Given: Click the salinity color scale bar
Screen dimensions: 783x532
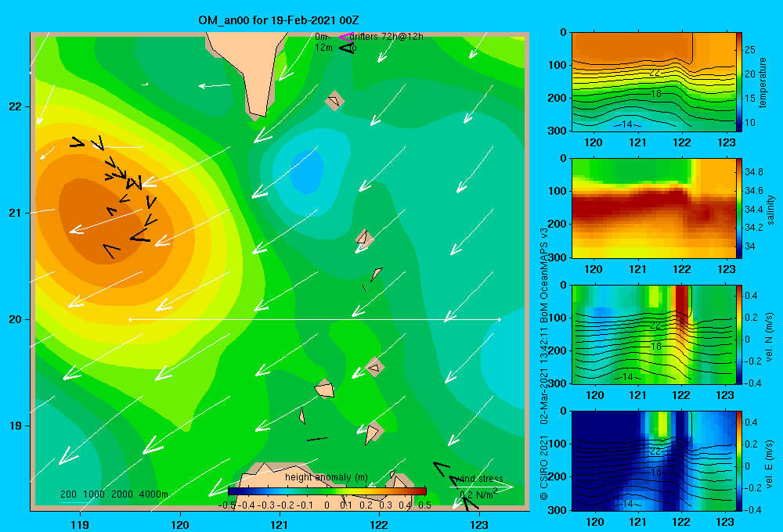Looking at the screenshot, I should pos(739,208).
